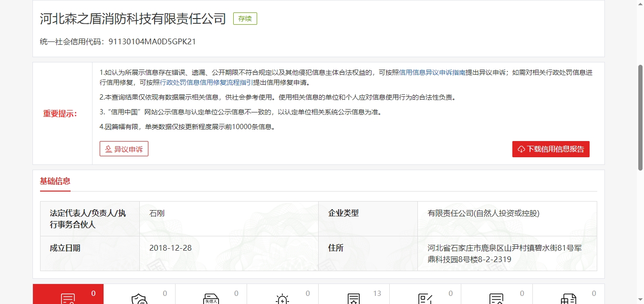Open the 失信人 icon category tab
644x304 pixels.
tap(211, 294)
